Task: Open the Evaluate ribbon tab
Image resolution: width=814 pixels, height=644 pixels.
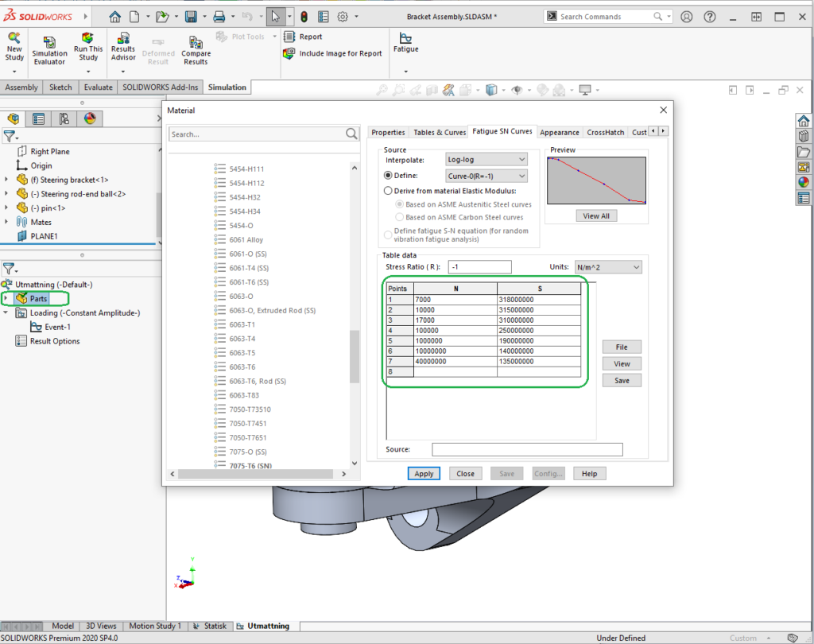Action: 98,87
